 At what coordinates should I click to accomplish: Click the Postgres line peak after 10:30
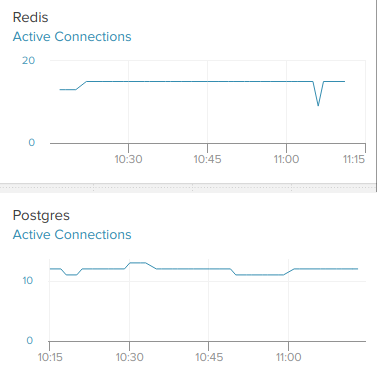tap(137, 263)
